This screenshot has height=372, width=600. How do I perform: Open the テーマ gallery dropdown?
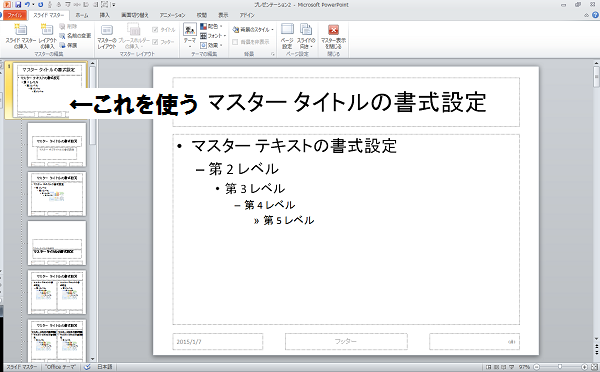click(190, 35)
